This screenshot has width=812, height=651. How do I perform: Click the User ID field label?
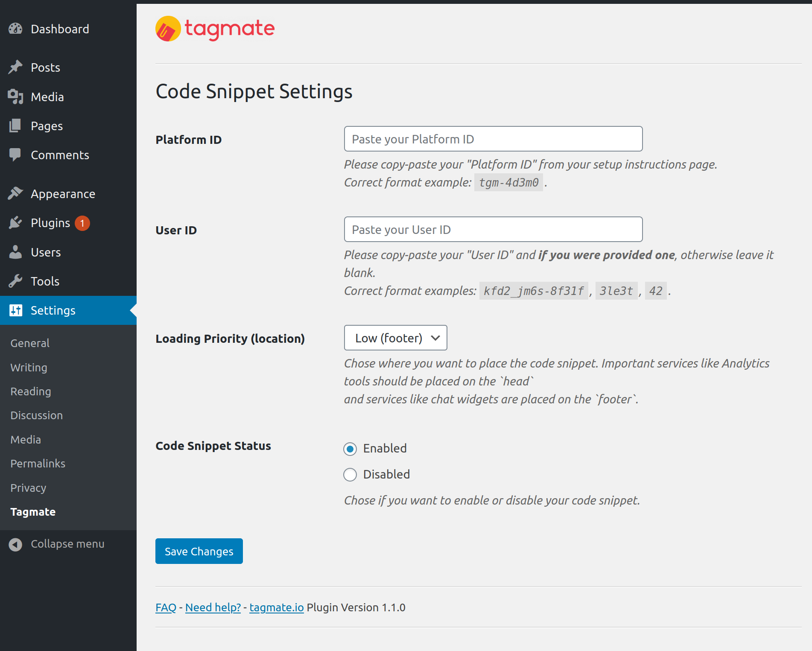click(176, 230)
